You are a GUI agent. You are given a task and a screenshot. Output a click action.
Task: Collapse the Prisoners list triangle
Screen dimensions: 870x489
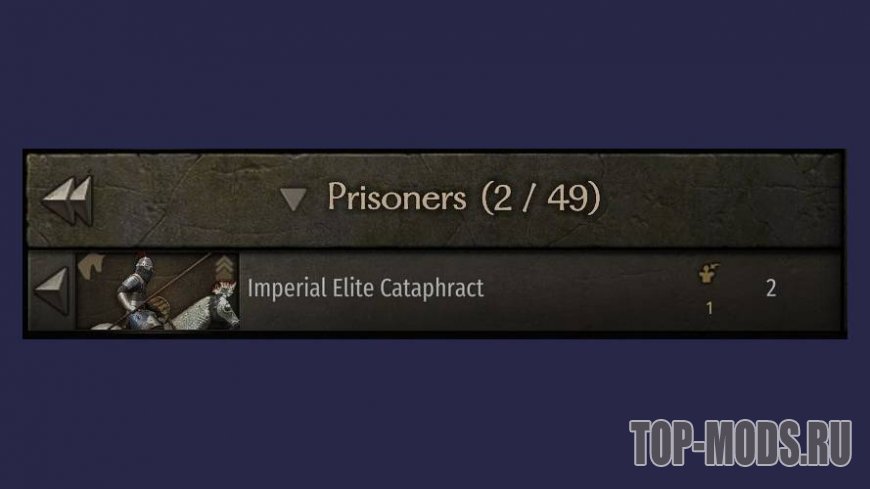pyautogui.click(x=293, y=199)
